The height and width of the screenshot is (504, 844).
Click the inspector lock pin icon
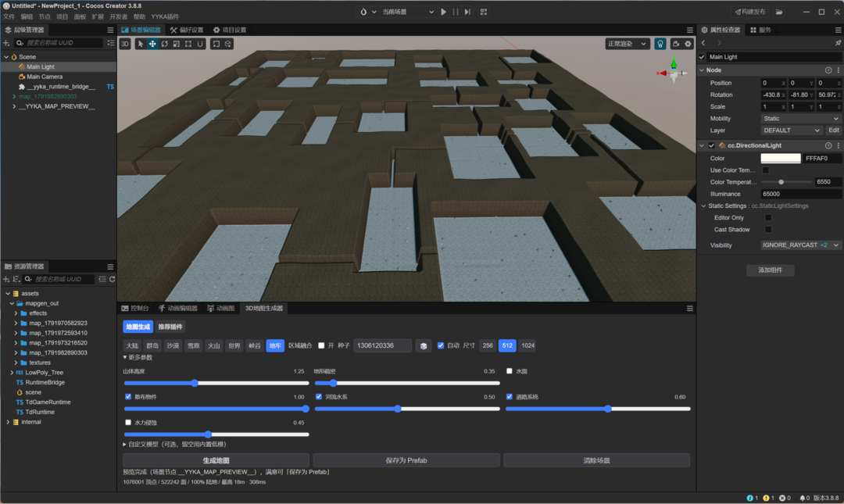pos(838,43)
